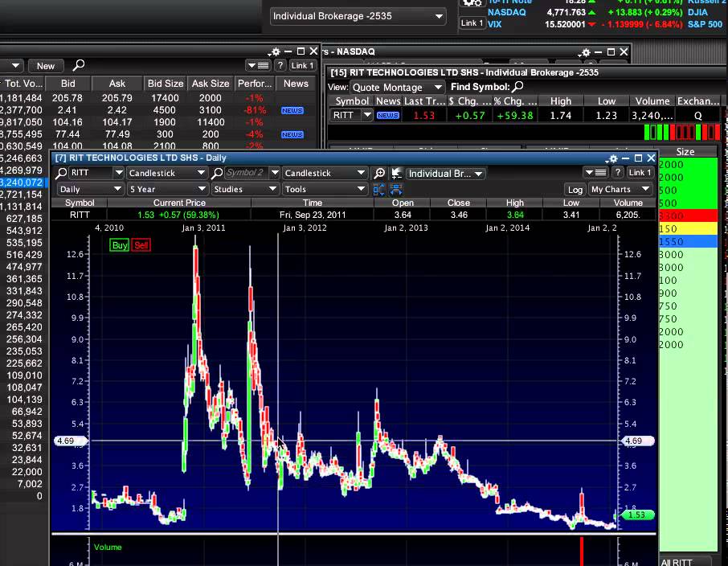The width and height of the screenshot is (728, 566).
Task: Select the 900 size level II row
Action: tap(688, 293)
